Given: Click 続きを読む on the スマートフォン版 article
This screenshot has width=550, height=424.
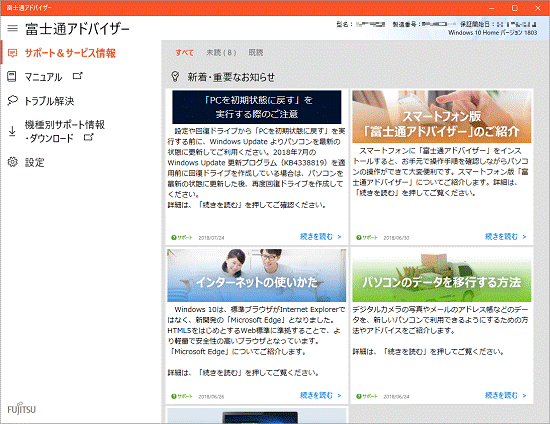Looking at the screenshot, I should (x=505, y=237).
